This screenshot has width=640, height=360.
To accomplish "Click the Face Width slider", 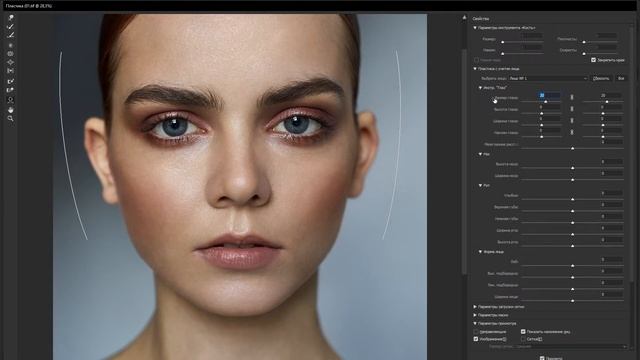I will [572, 300].
